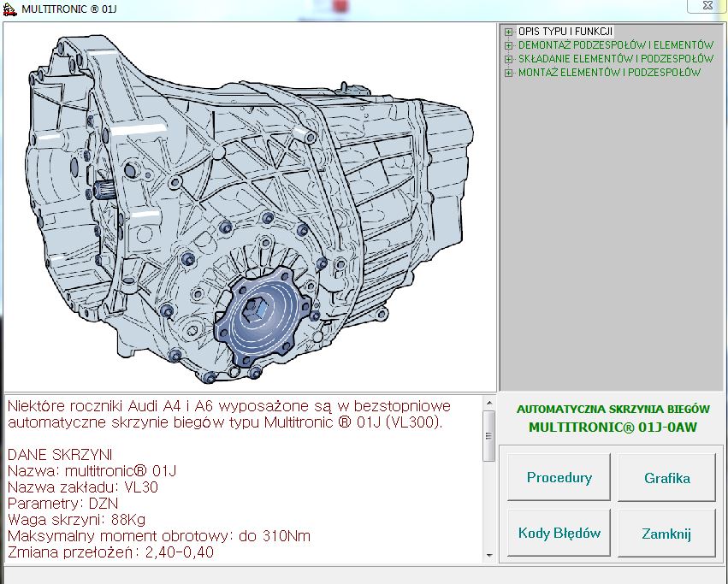
Task: Expand SKŁADANIE ELEMENTÓW I PODZESPOŁÓW node
Action: click(x=508, y=59)
